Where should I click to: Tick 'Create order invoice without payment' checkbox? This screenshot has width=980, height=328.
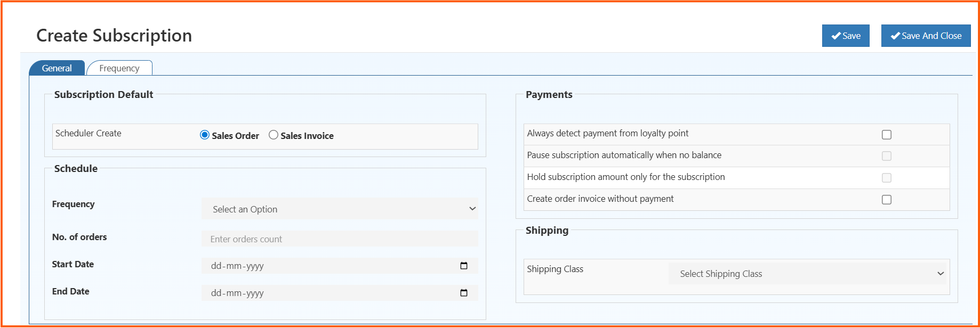click(x=887, y=200)
